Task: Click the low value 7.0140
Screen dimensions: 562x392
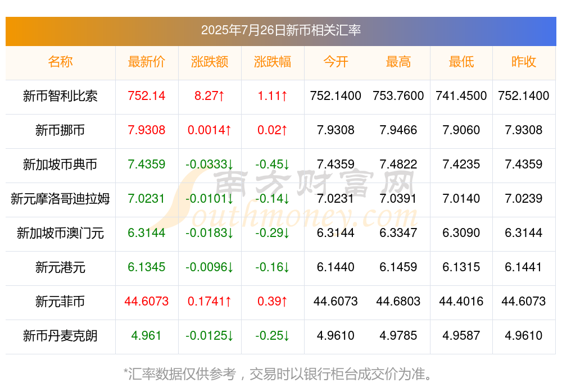Action: click(x=461, y=198)
